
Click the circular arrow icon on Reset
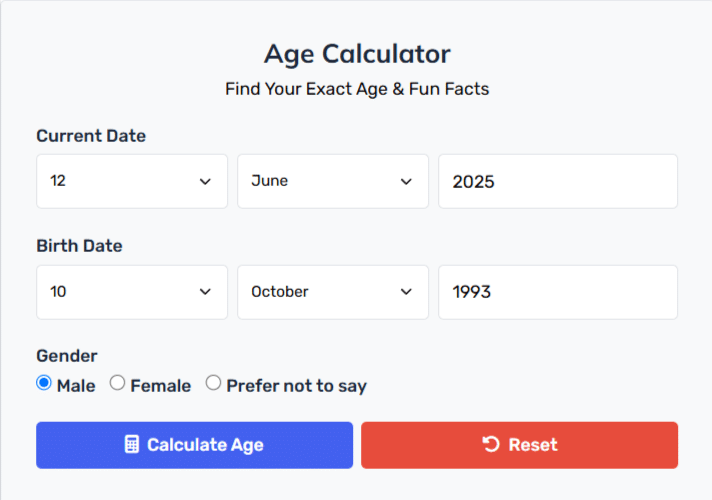[491, 444]
